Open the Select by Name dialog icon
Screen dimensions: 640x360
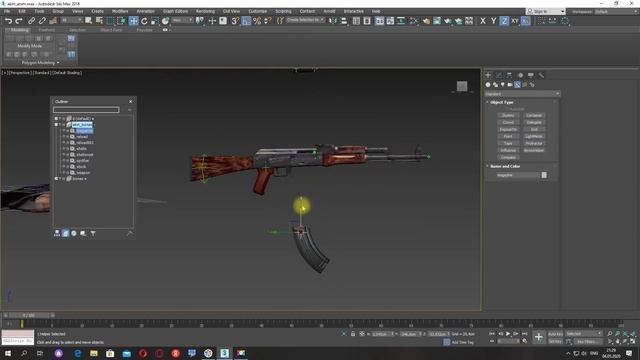99,21
